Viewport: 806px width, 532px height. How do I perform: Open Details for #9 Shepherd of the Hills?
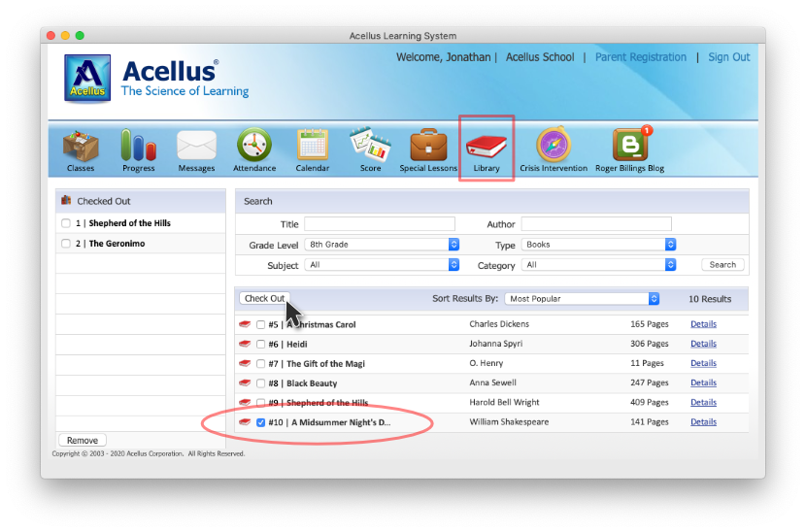point(703,402)
